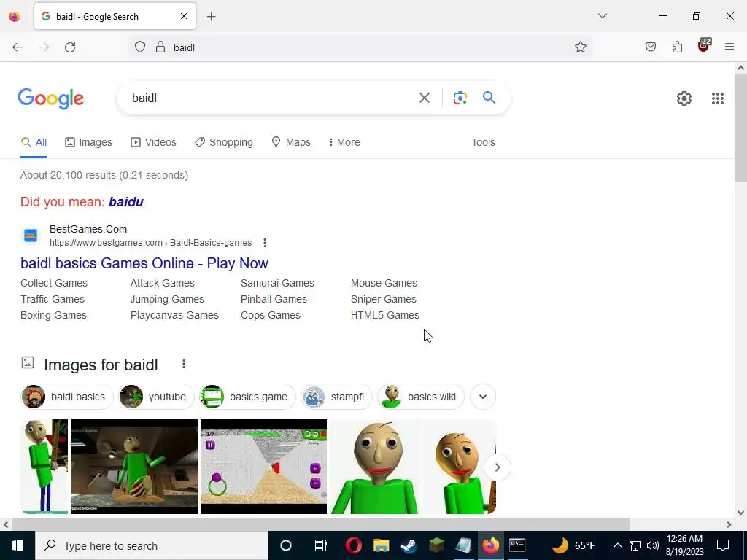Filter images by 'basics game' chip
Screen dimensions: 747x560
tap(247, 397)
